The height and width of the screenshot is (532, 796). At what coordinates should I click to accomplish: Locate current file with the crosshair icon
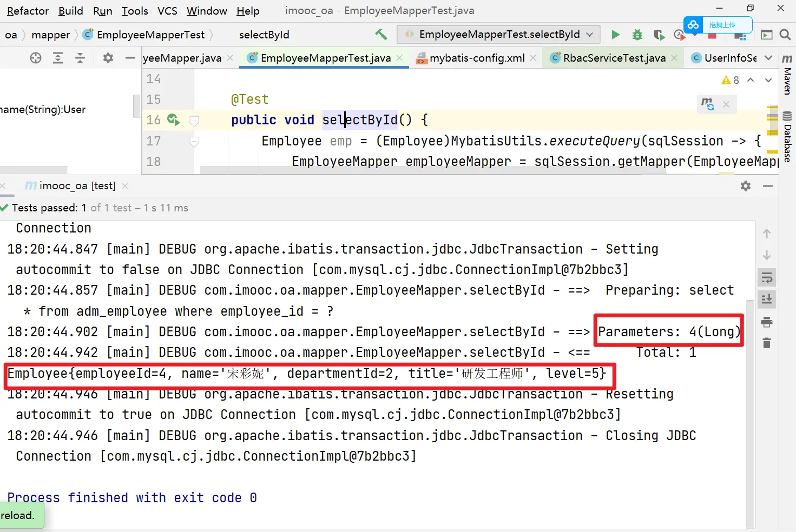click(36, 58)
